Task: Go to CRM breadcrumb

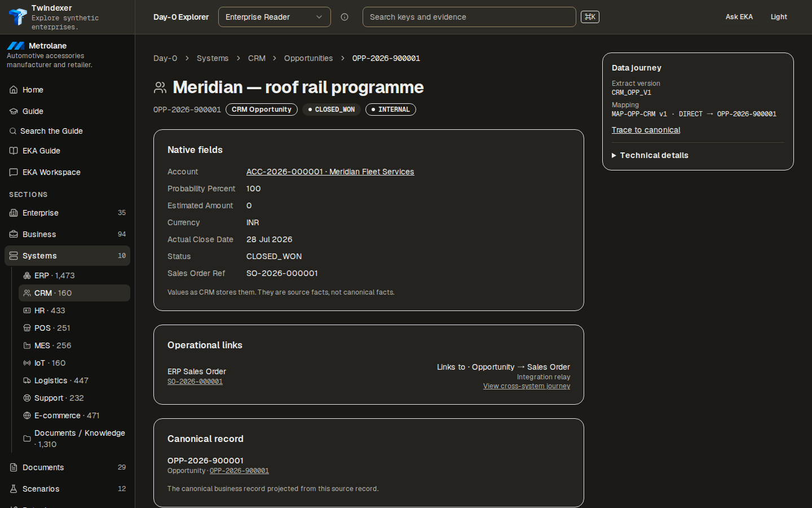Action: pyautogui.click(x=257, y=58)
